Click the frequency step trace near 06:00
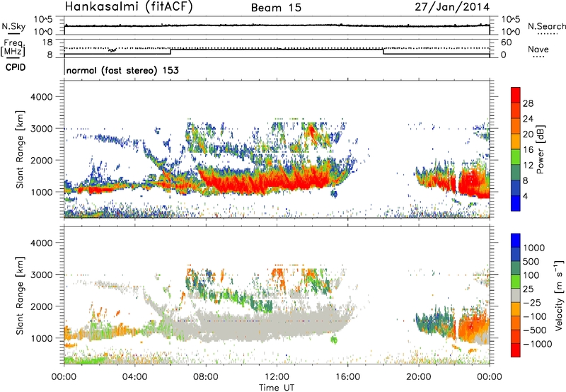This screenshot has height=392, width=566. [171, 52]
